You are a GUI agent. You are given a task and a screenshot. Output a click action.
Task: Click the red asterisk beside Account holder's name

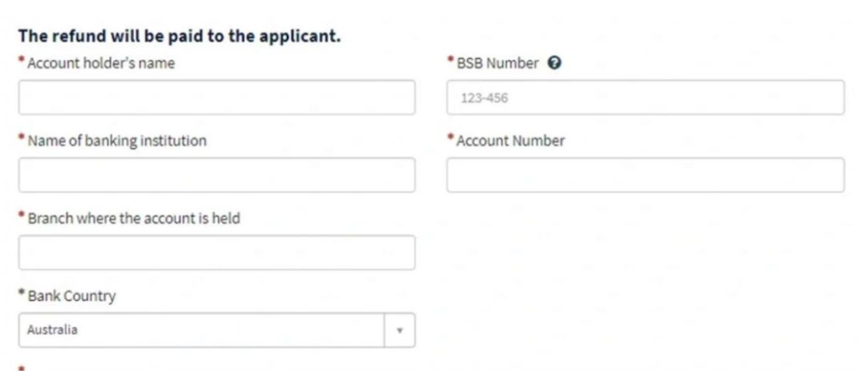click(22, 62)
